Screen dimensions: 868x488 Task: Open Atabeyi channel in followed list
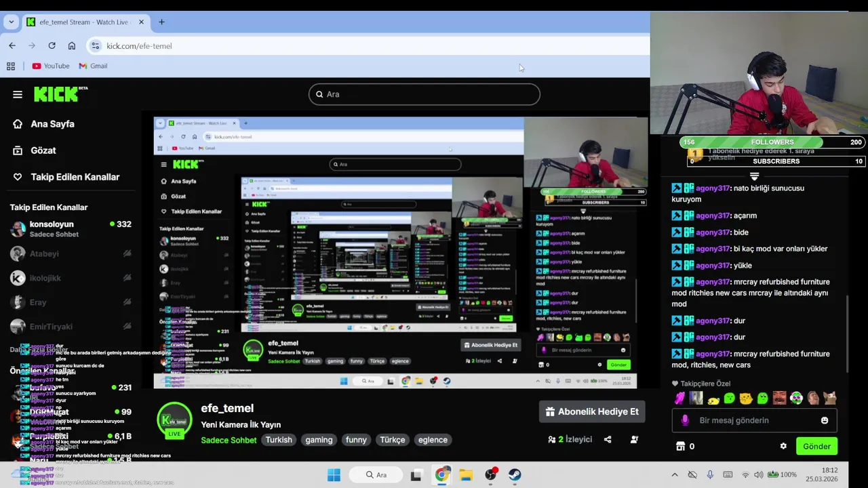71,253
